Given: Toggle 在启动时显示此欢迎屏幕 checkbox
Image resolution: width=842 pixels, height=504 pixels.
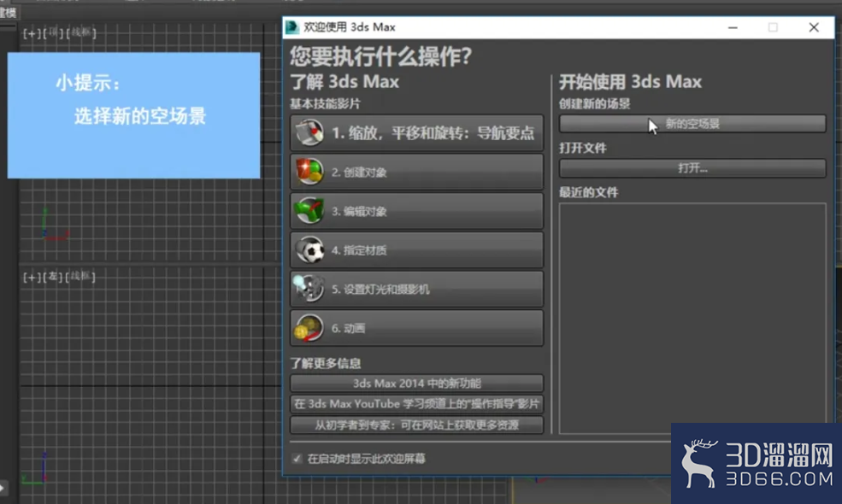Looking at the screenshot, I should 297,459.
